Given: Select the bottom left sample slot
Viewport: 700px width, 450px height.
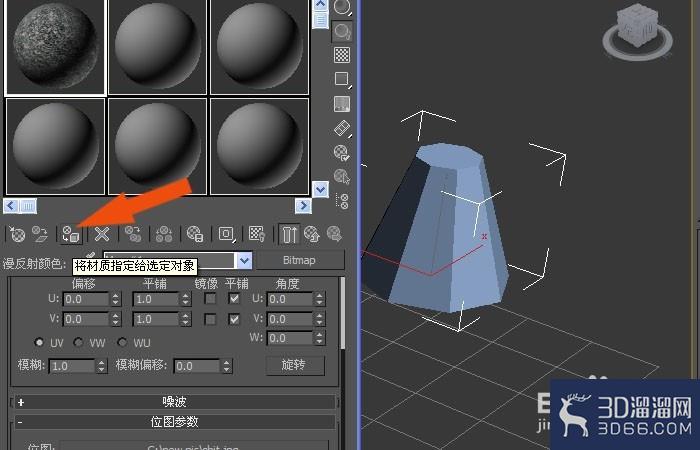Looking at the screenshot, I should 55,146.
